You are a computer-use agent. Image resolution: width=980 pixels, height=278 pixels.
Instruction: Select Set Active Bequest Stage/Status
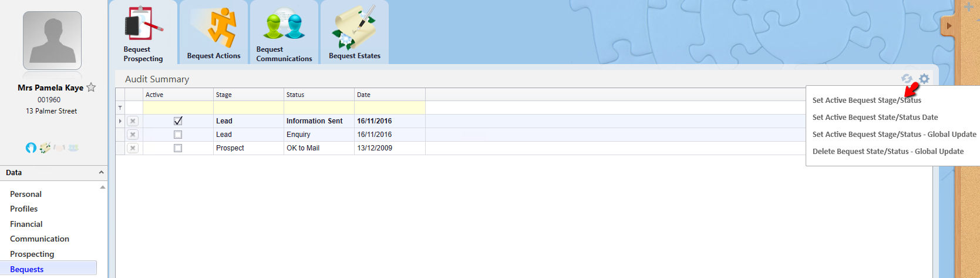(x=867, y=101)
